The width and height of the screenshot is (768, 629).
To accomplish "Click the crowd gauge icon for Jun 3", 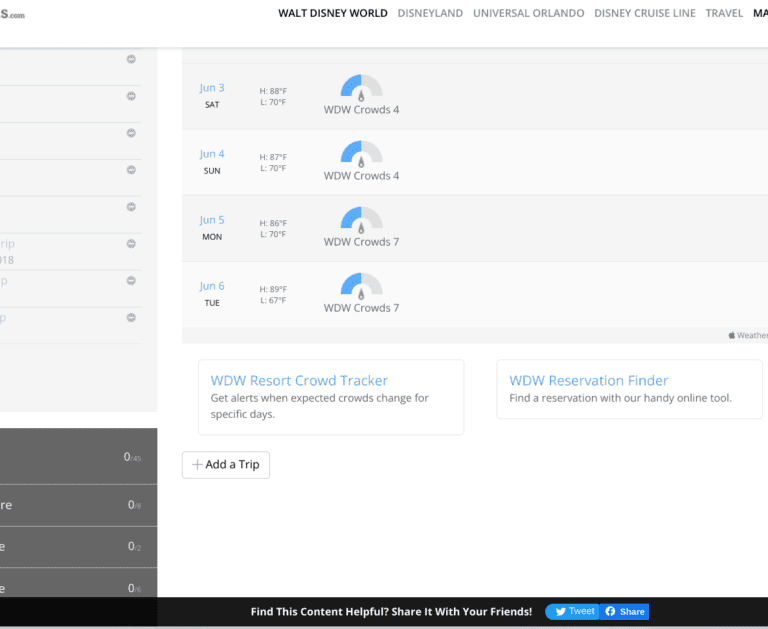I will point(361,87).
